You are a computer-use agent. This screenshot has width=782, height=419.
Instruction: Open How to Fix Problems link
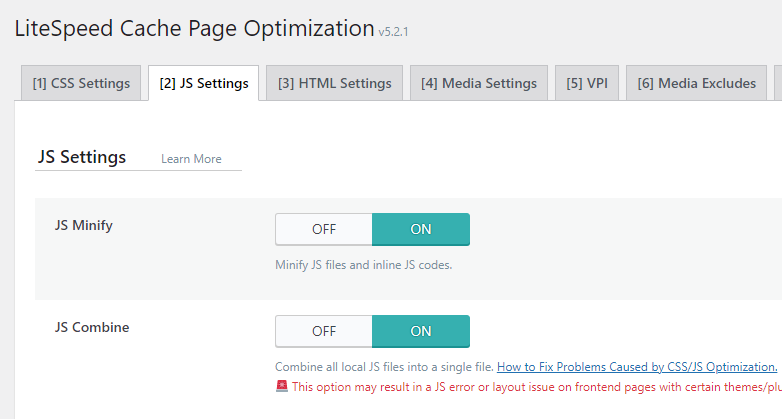[637, 367]
